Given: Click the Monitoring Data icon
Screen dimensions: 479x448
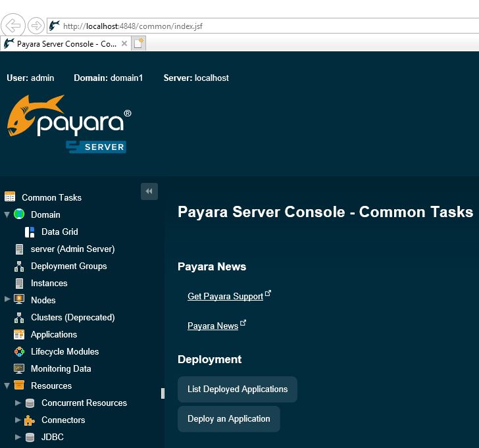Looking at the screenshot, I should pos(19,368).
